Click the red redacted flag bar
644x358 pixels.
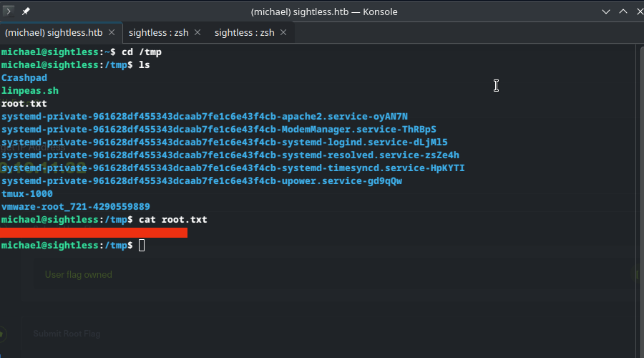[94, 233]
